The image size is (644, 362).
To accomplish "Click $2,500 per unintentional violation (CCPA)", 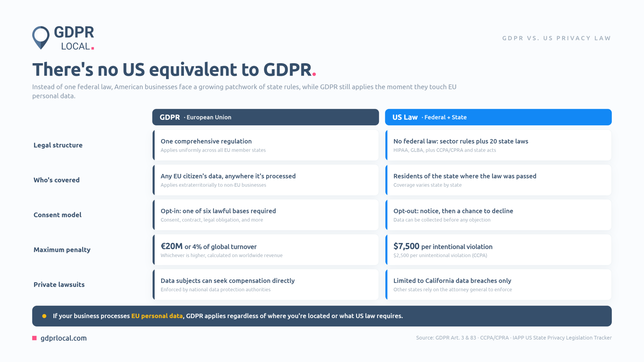I will [440, 255].
